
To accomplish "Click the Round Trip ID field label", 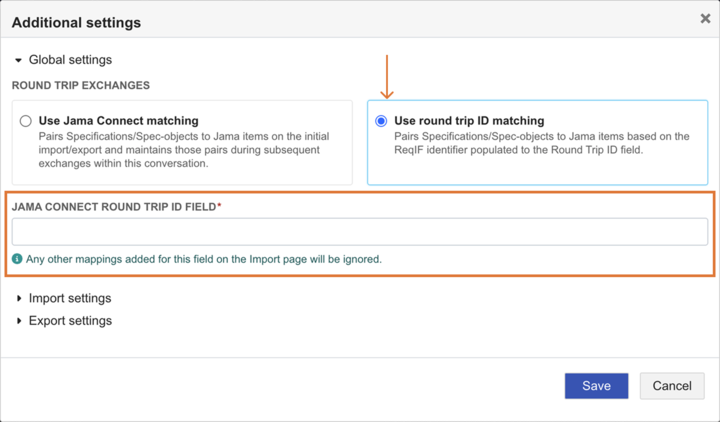I will (113, 206).
